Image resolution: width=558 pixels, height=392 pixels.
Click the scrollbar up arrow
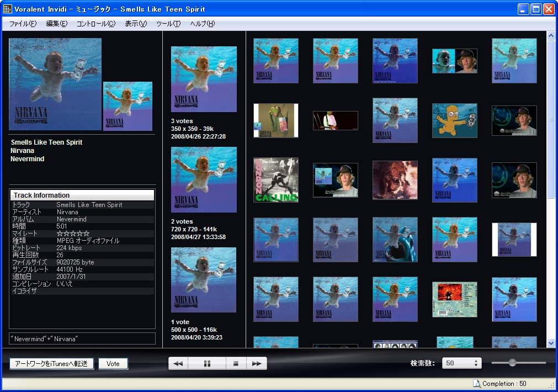click(551, 35)
